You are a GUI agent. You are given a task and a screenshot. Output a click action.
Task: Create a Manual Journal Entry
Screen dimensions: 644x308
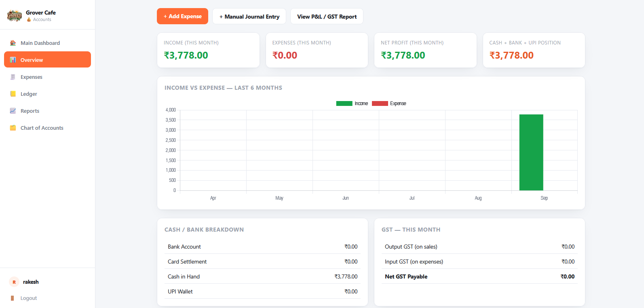pyautogui.click(x=249, y=16)
